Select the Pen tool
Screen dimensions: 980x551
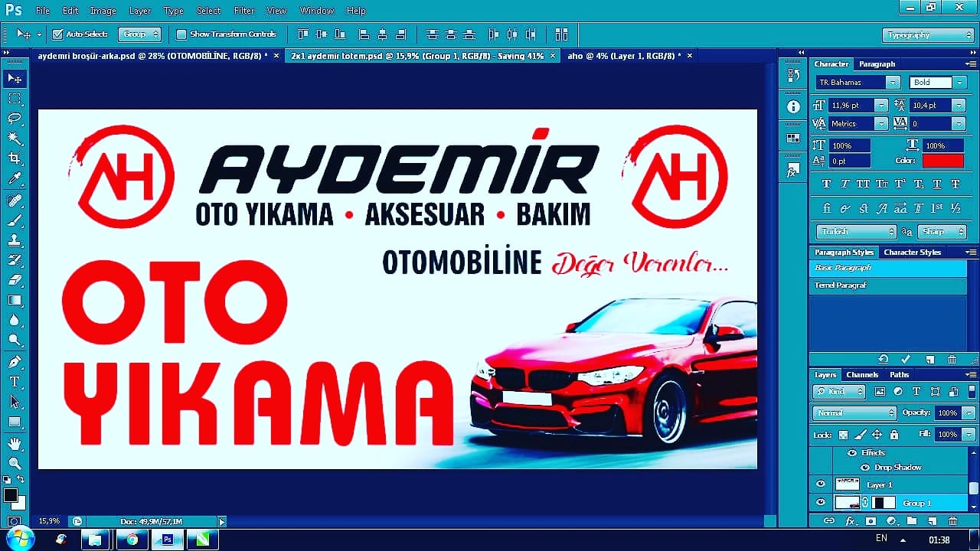[x=15, y=362]
